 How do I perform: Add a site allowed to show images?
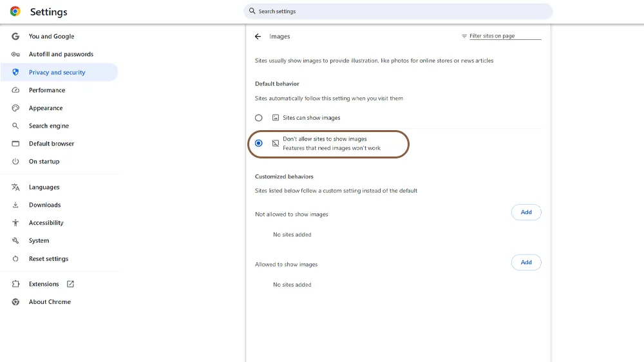click(526, 263)
